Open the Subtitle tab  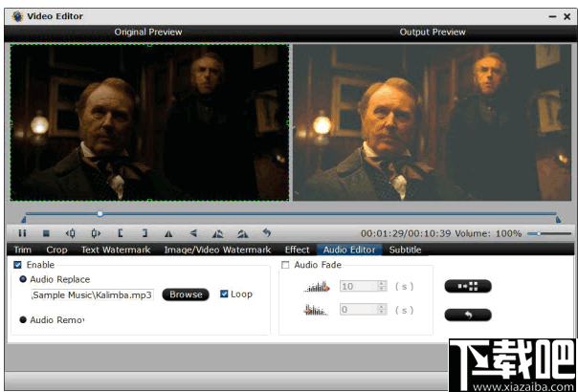(405, 250)
